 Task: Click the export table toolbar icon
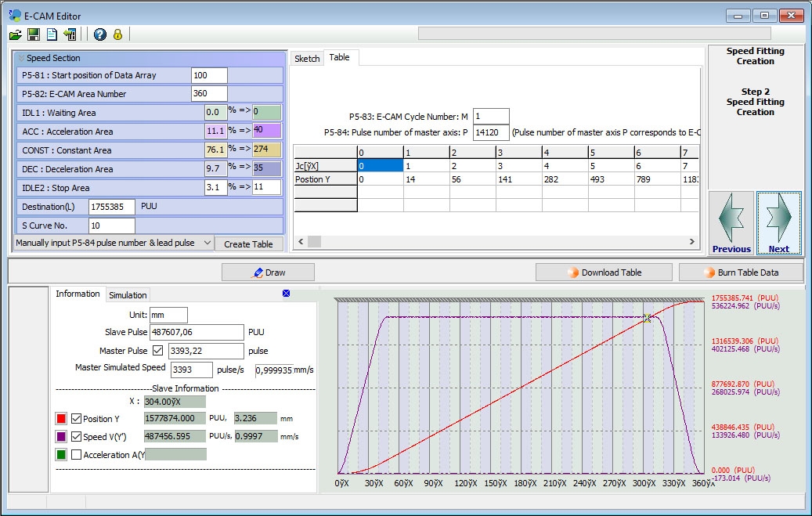click(x=70, y=34)
